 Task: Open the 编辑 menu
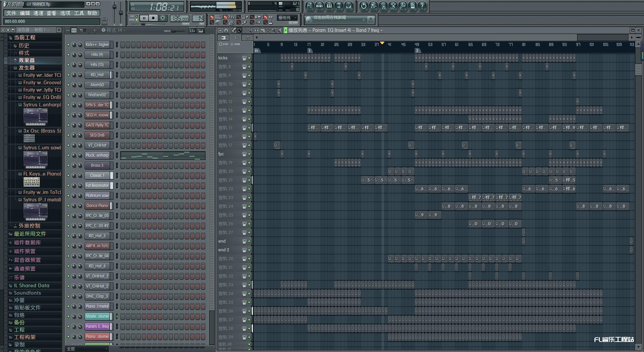point(25,13)
